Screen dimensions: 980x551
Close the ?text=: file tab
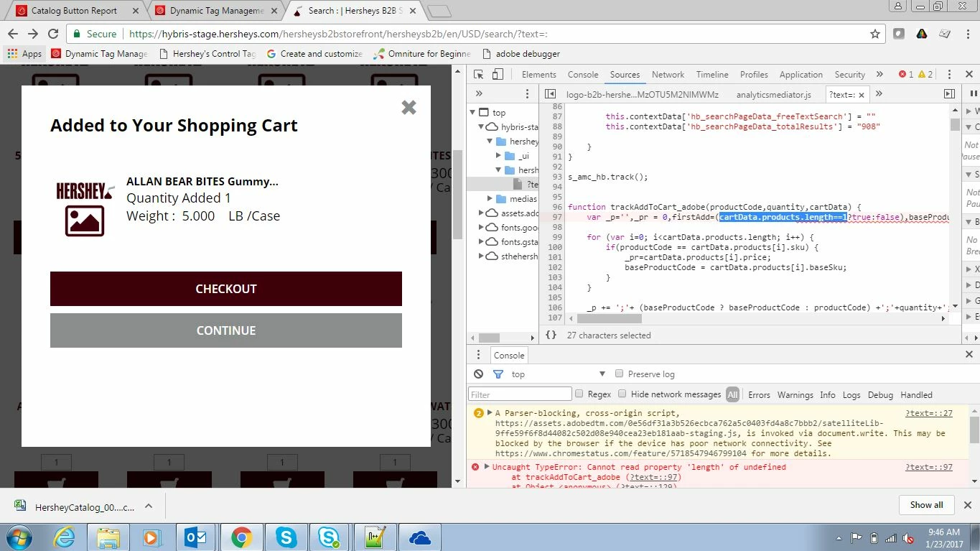click(x=862, y=95)
